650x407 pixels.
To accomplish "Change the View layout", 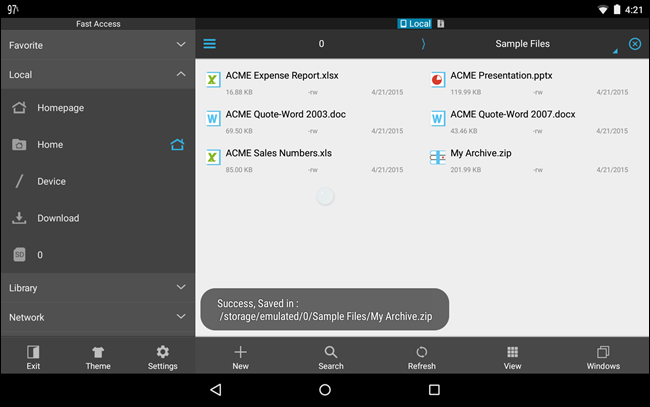I will point(512,357).
